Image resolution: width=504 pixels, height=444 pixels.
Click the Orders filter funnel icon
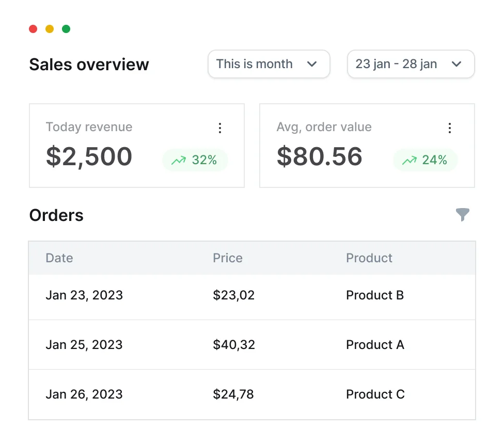463,215
